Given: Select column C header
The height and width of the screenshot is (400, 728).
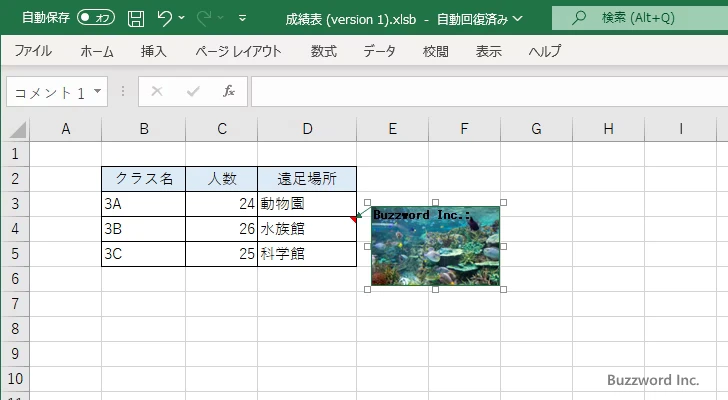Looking at the screenshot, I should click(221, 129).
